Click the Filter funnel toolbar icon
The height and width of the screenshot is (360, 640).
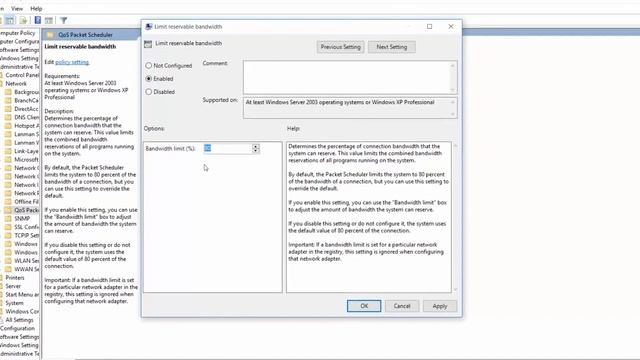click(63, 20)
